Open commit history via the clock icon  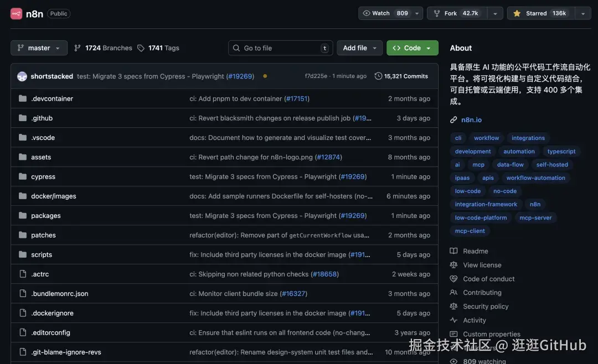[378, 76]
